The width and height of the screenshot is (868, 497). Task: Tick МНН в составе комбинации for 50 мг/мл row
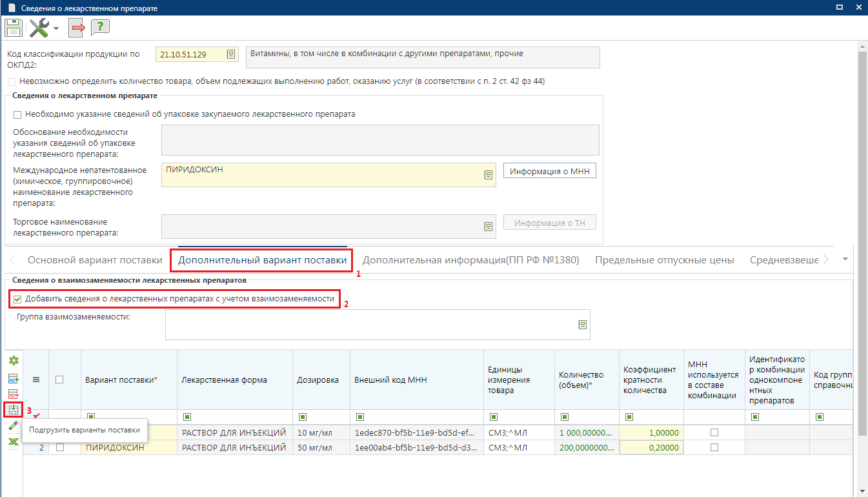click(x=714, y=447)
